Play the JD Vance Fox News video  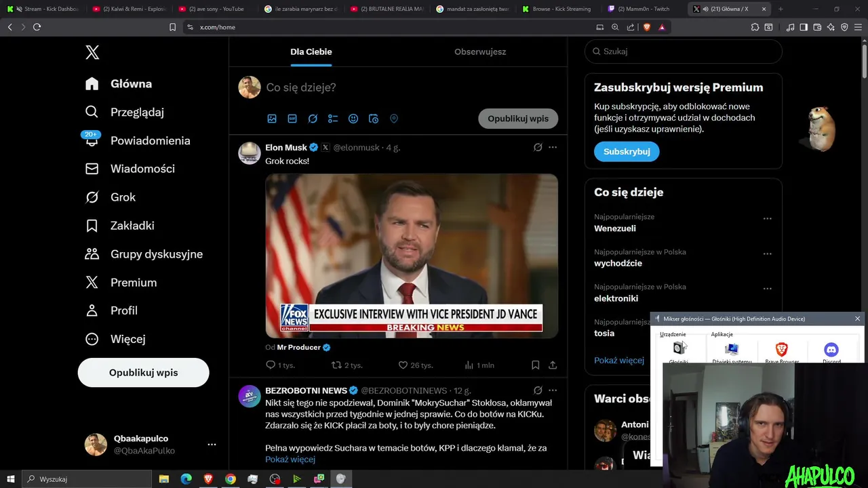[x=412, y=256]
